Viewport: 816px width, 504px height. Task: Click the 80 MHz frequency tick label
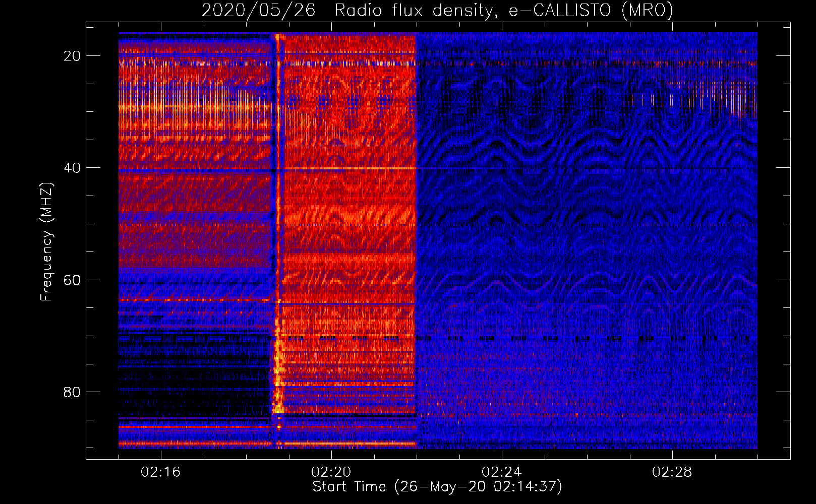coord(72,392)
